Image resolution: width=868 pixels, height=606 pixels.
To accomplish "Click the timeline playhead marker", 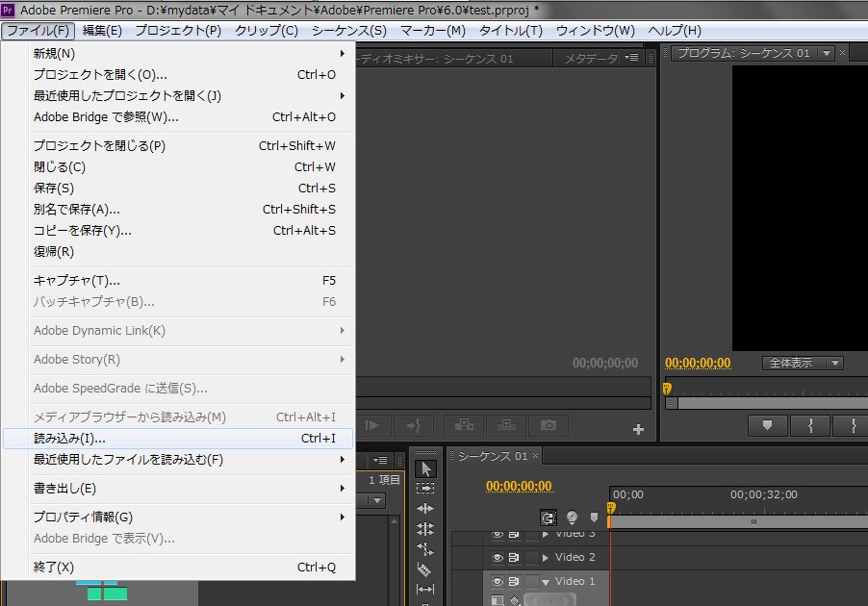I will coord(611,508).
